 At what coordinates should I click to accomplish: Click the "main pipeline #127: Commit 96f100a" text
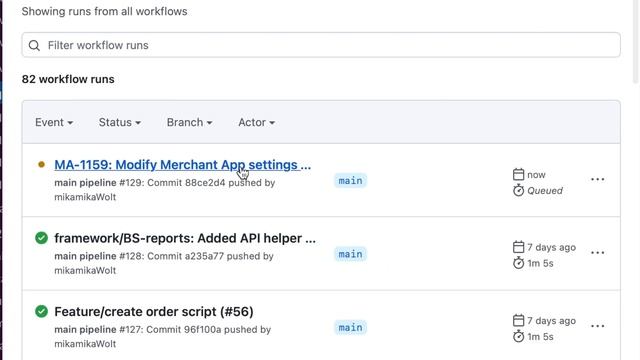coord(138,329)
